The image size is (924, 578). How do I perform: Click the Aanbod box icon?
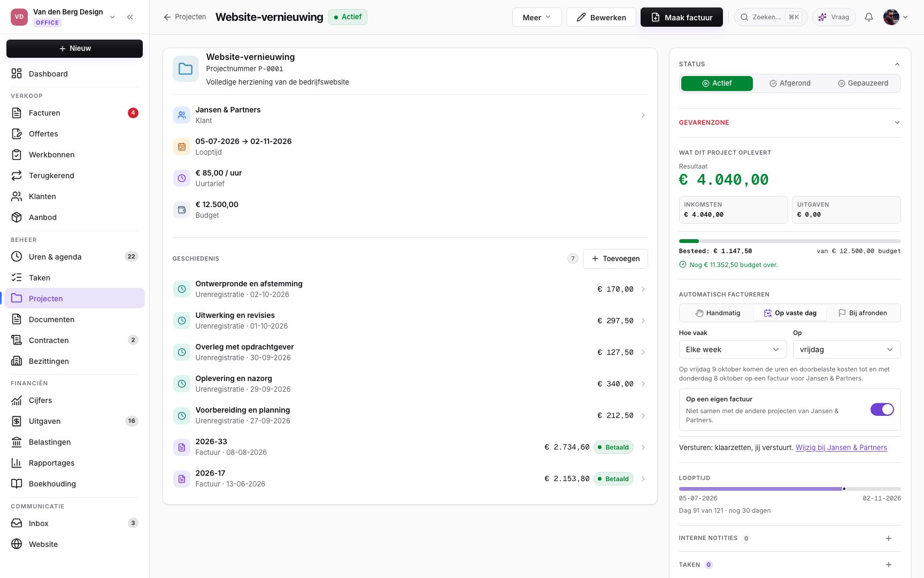point(17,217)
